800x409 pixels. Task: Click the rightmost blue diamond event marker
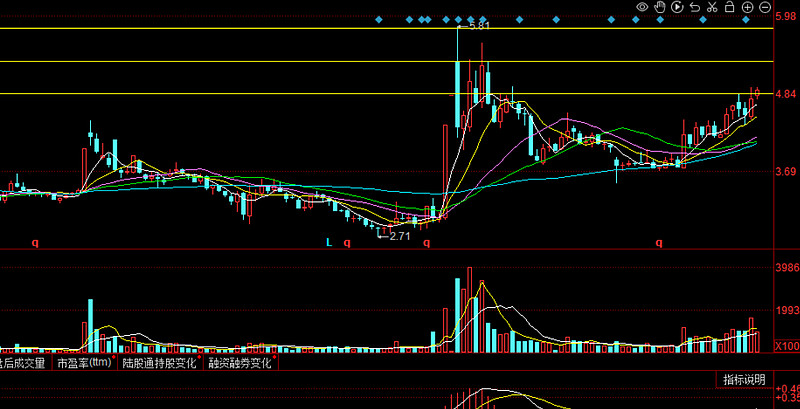pos(745,20)
